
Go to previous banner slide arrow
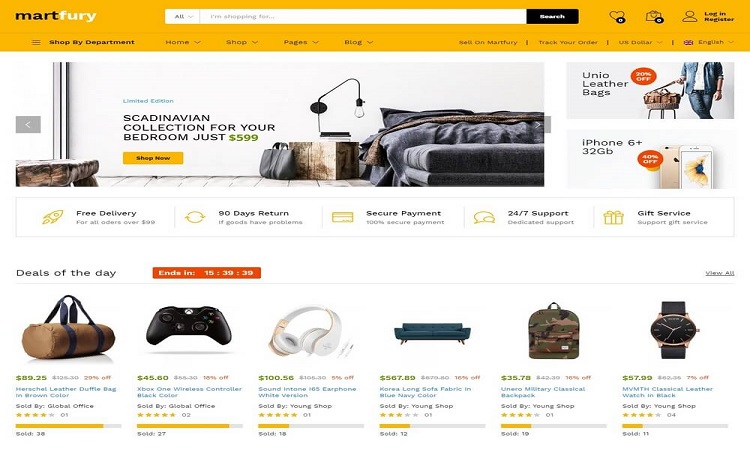pyautogui.click(x=28, y=124)
